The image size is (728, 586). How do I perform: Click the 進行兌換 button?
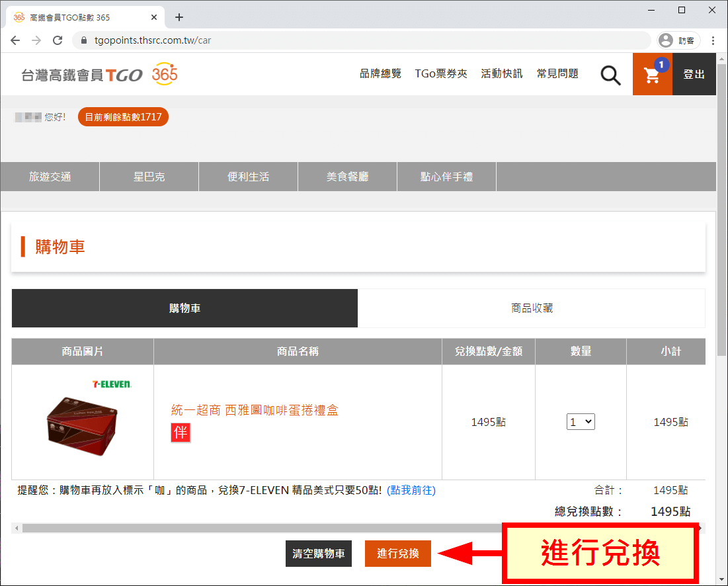(397, 554)
